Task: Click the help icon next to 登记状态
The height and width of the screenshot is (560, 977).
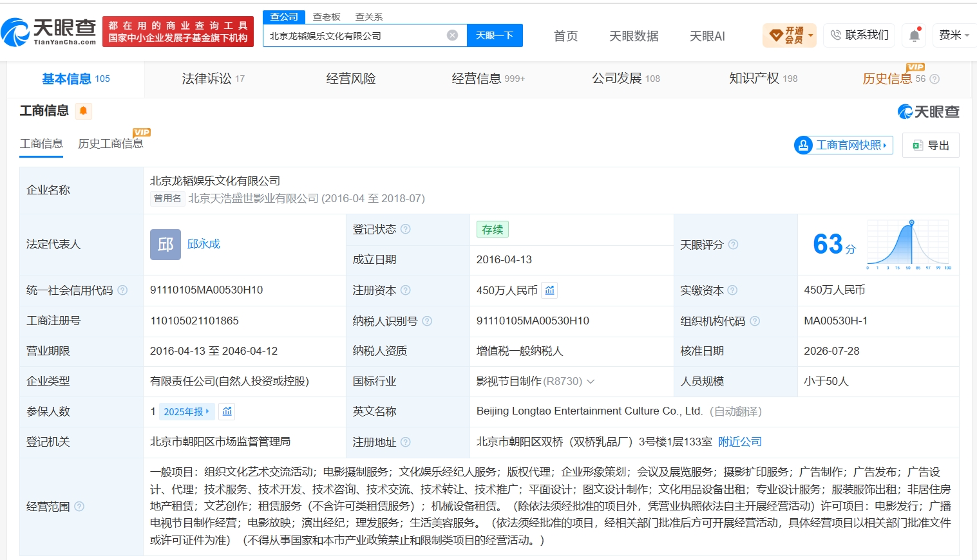Action: pos(406,229)
